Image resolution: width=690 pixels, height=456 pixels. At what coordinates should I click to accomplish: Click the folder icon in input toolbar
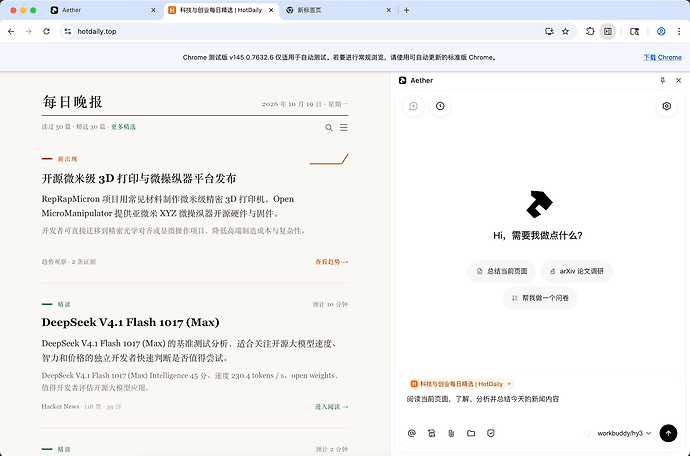(471, 433)
